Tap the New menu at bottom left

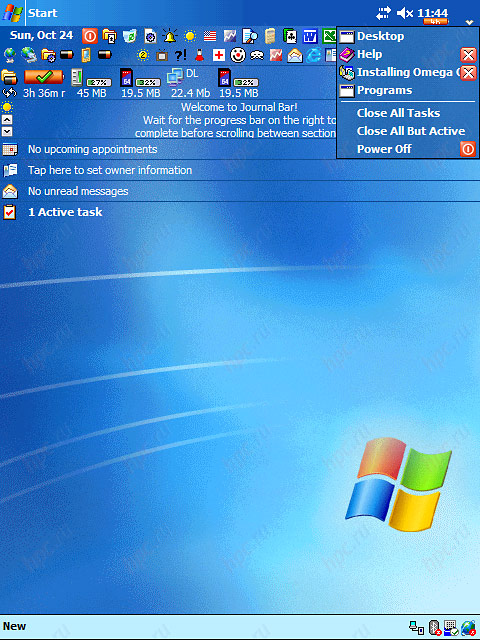(x=14, y=626)
